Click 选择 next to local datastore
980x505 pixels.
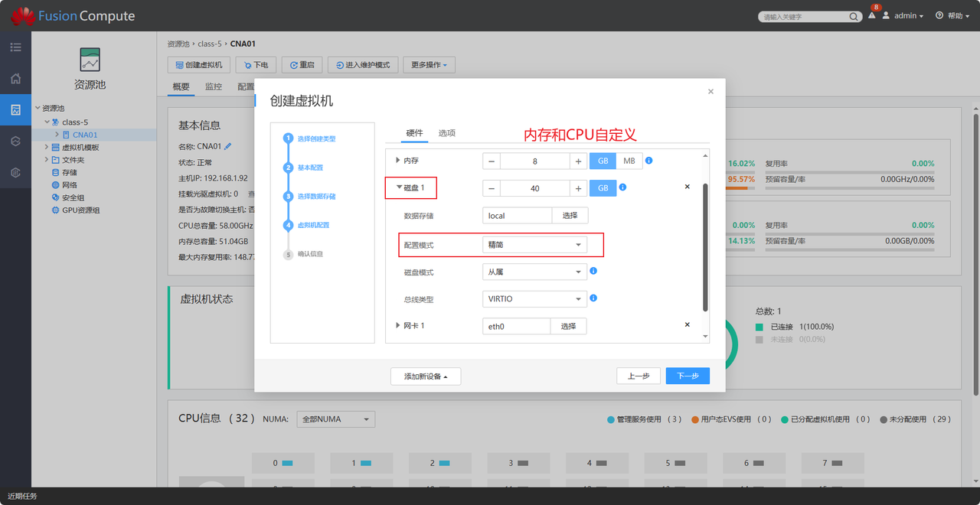570,216
